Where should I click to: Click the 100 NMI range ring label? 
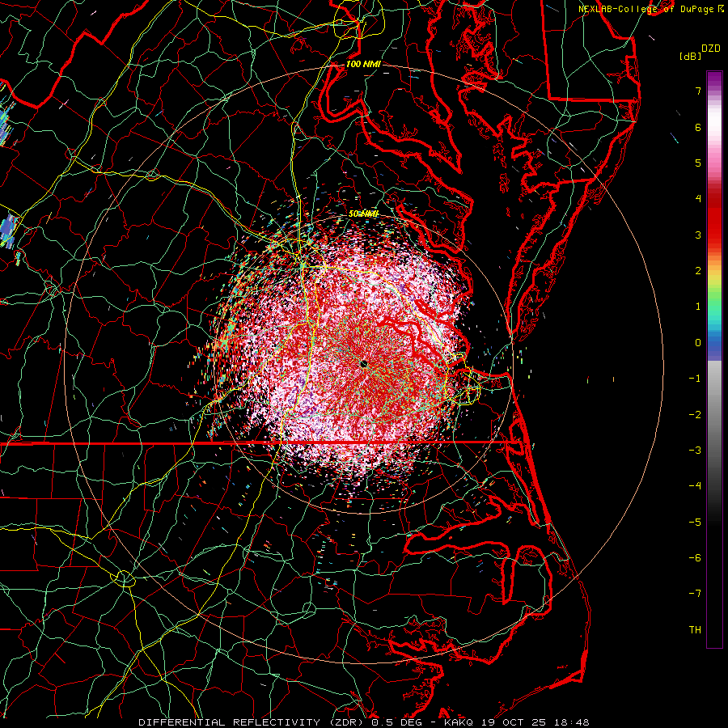click(x=363, y=64)
